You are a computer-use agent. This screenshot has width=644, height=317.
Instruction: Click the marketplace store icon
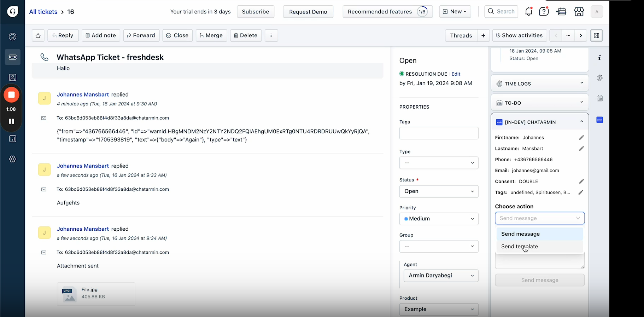(x=579, y=12)
